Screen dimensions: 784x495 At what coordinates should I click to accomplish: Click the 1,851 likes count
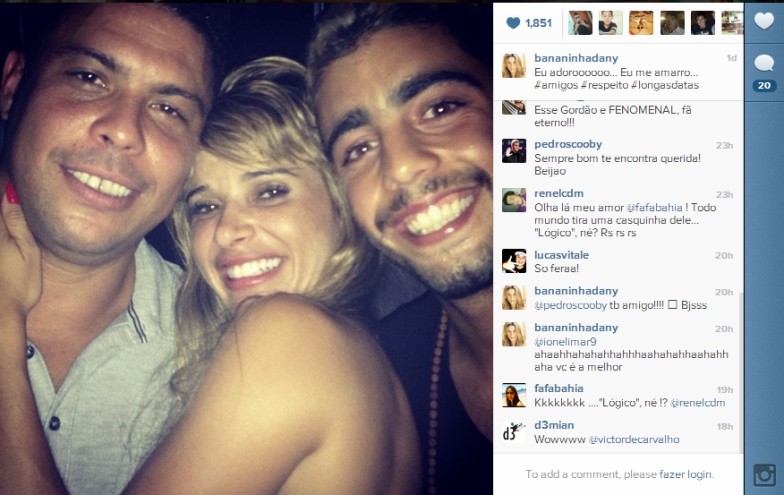(538, 23)
